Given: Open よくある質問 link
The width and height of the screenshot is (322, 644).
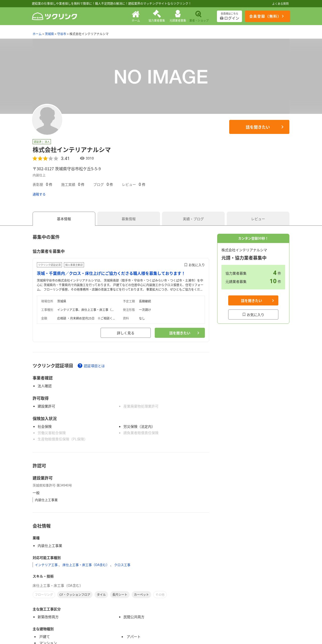Looking at the screenshot, I should tap(280, 4).
